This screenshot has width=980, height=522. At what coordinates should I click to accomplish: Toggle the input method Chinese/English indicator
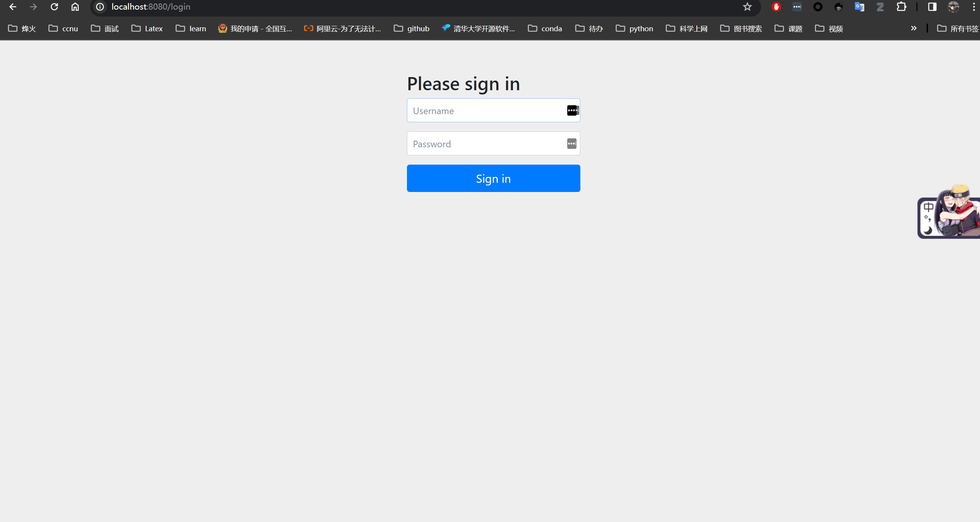click(x=928, y=207)
